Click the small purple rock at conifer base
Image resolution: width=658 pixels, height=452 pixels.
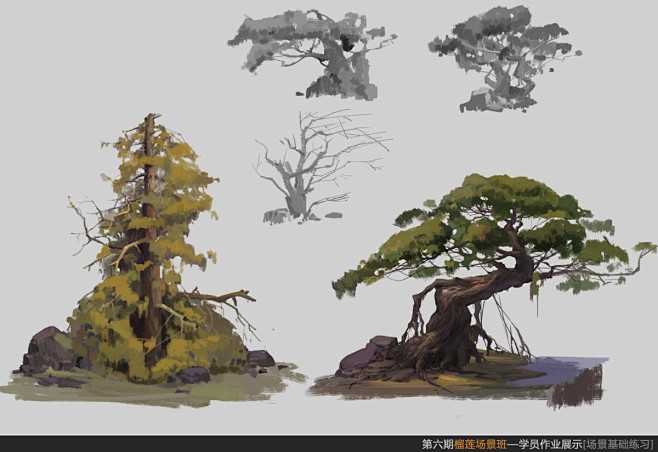click(192, 375)
